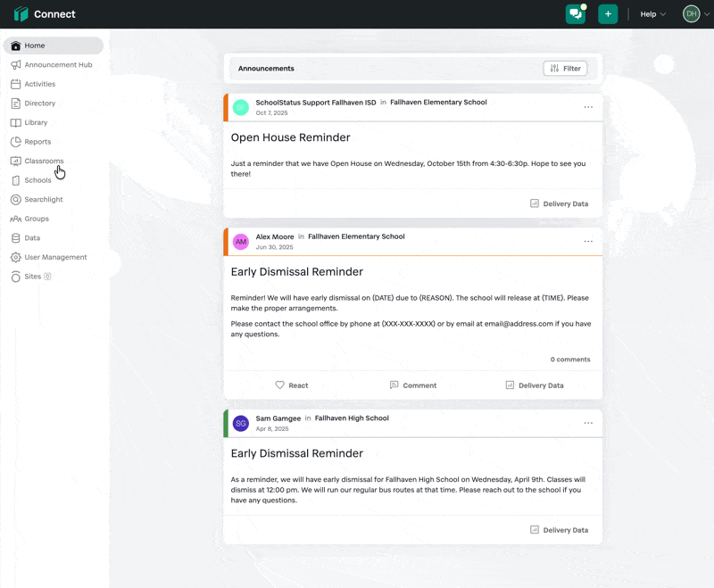Click the Oct 7, 2025 date
Image resolution: width=714 pixels, height=588 pixels.
(272, 112)
